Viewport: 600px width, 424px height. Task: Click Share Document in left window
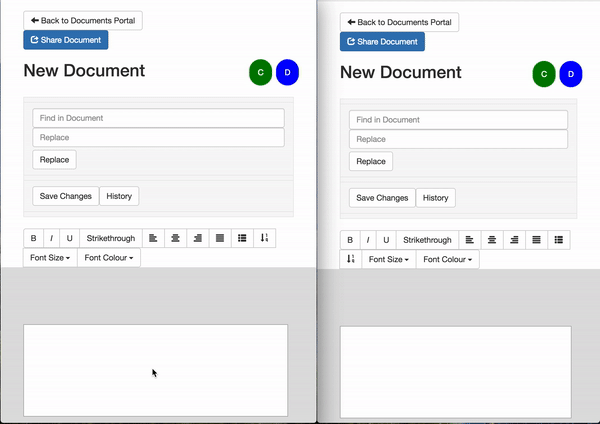(66, 40)
